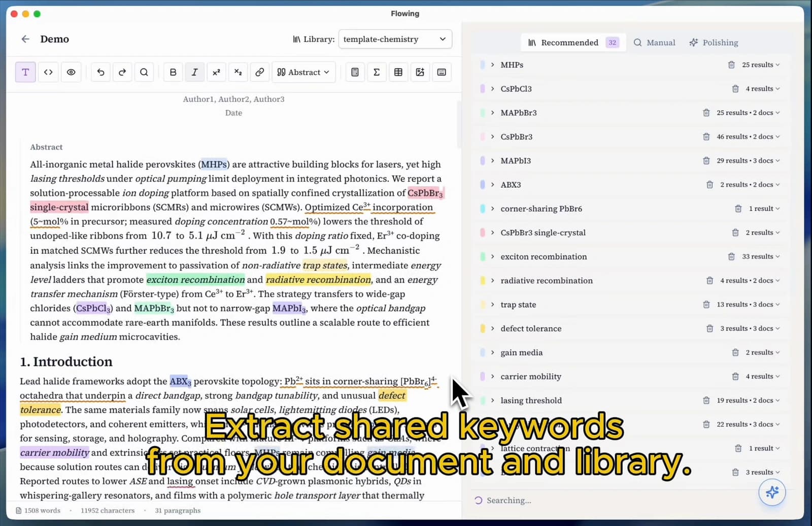
Task: Delete the exciton recombination keyword
Action: (731, 256)
